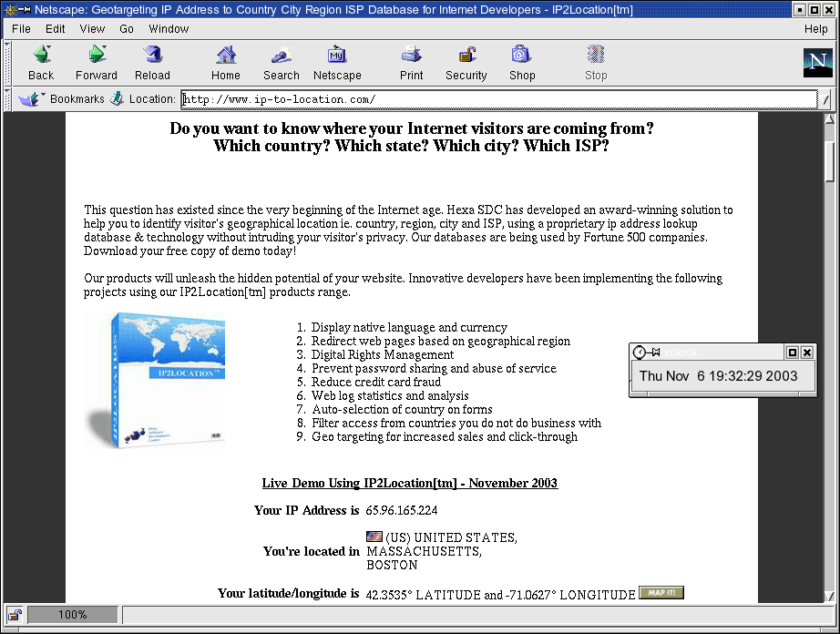Click "Display native language and currency" list item
The image size is (840, 634).
(x=409, y=327)
